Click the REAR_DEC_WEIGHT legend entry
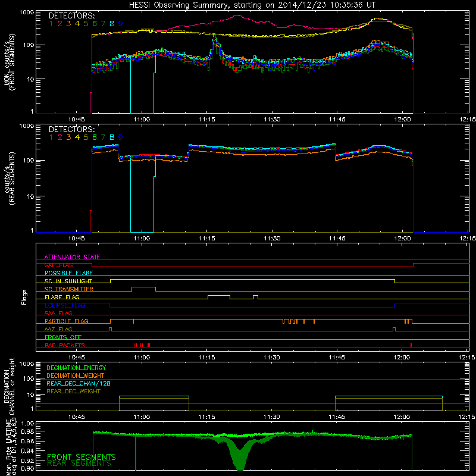Viewport: 476px width, 476px height. pos(73,392)
